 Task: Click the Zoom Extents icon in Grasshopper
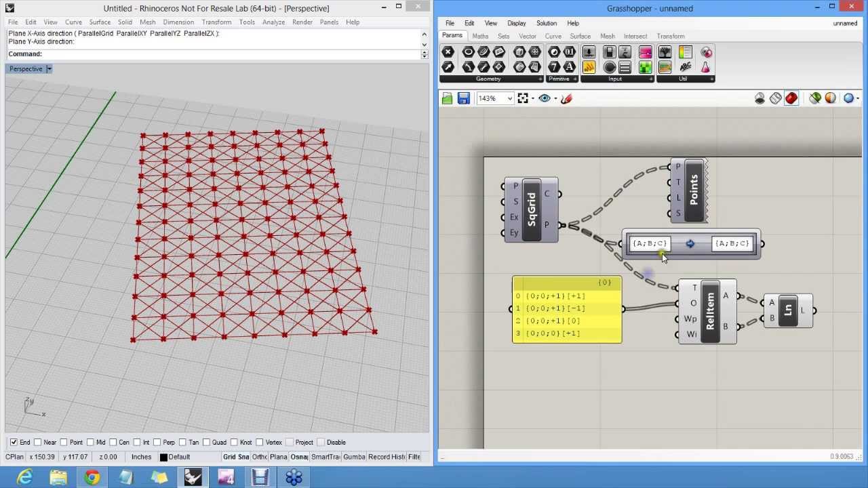tap(523, 99)
